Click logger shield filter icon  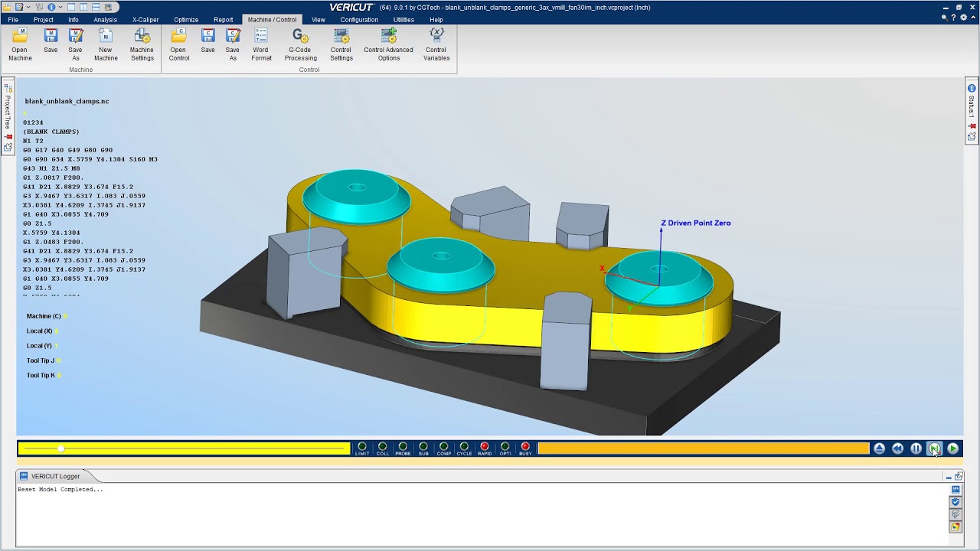[x=955, y=502]
